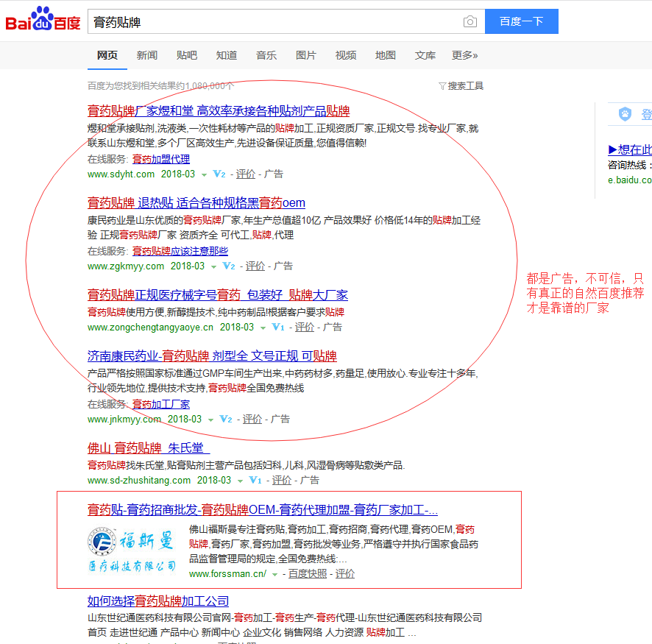Click the V1 badge beside www.zongchengtangyaoye.cn
Viewport: 652px width, 644px height.
[x=277, y=327]
